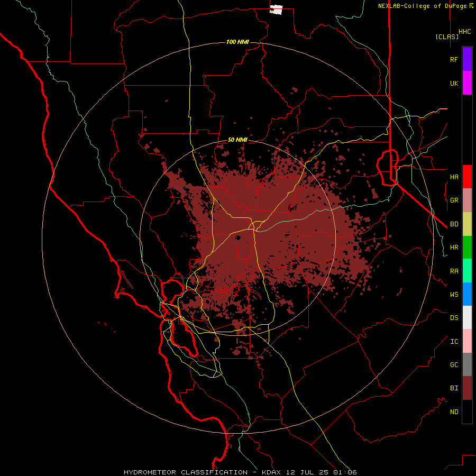
Task: Click the BD yellow legend swatch
Action: pyautogui.click(x=467, y=224)
